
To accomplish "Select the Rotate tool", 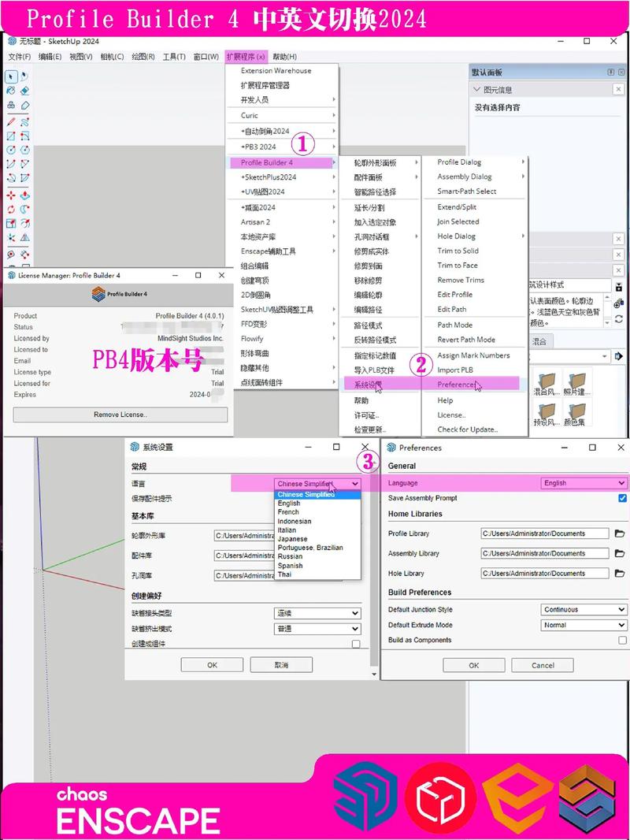I will (x=11, y=210).
